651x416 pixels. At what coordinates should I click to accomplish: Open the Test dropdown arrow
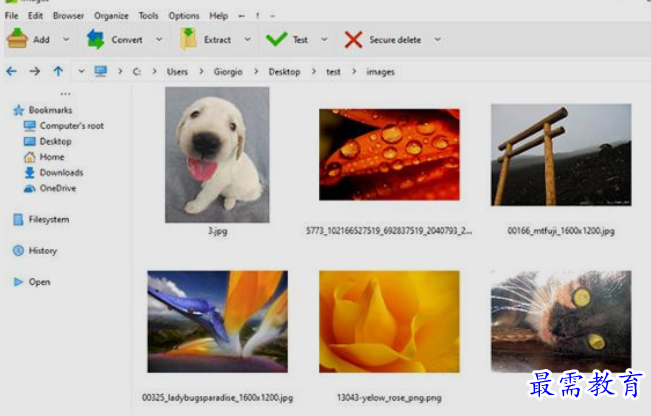(324, 39)
